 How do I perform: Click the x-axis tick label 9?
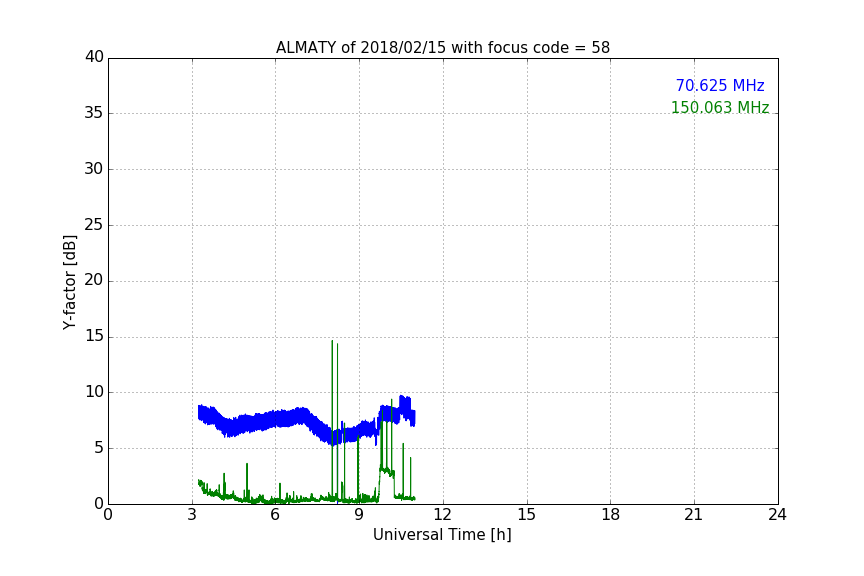(359, 515)
